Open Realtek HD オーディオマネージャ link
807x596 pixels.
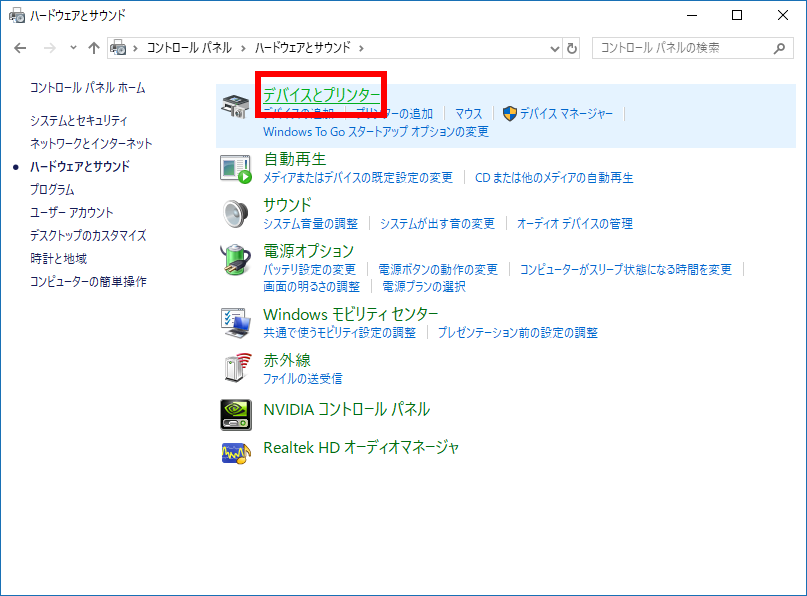pyautogui.click(x=361, y=448)
